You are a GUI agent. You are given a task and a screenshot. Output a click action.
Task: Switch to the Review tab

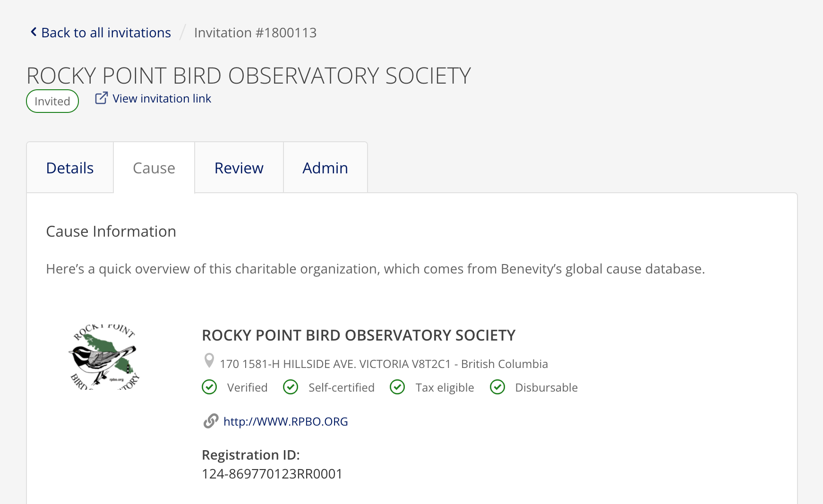pyautogui.click(x=239, y=168)
